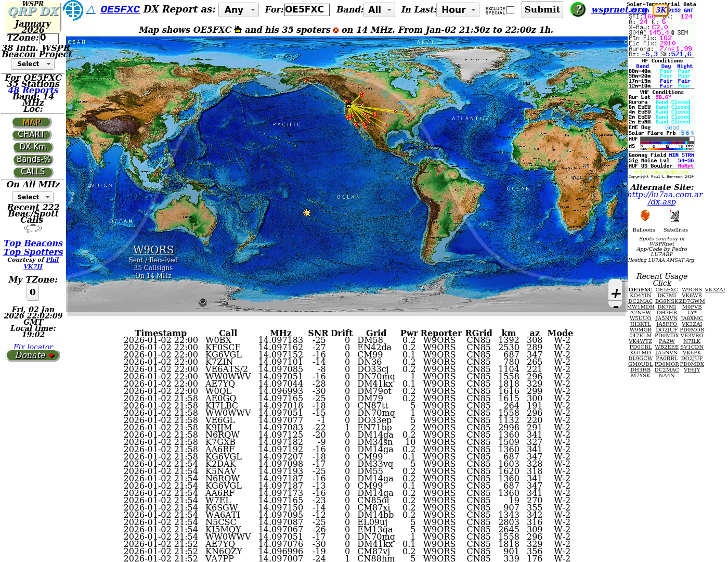This screenshot has width=728, height=562.
Task: Click into the For callsign field
Action: 306,10
